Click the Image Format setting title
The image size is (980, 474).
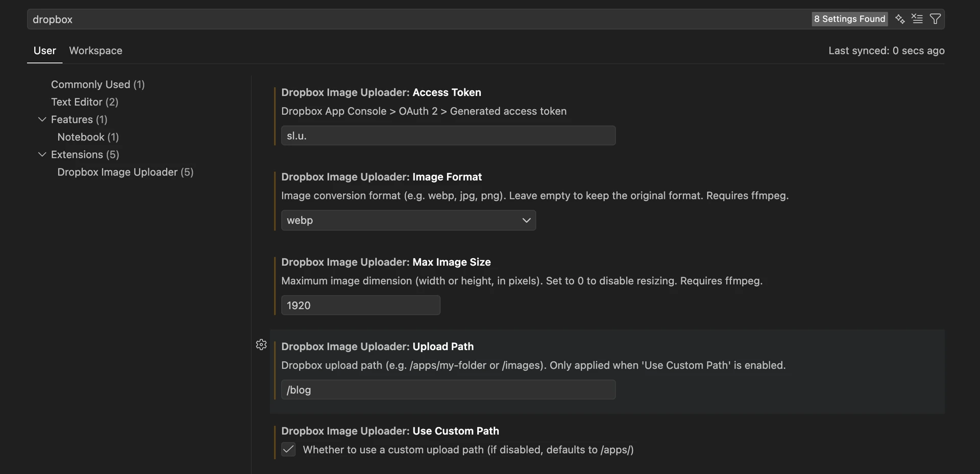point(381,177)
